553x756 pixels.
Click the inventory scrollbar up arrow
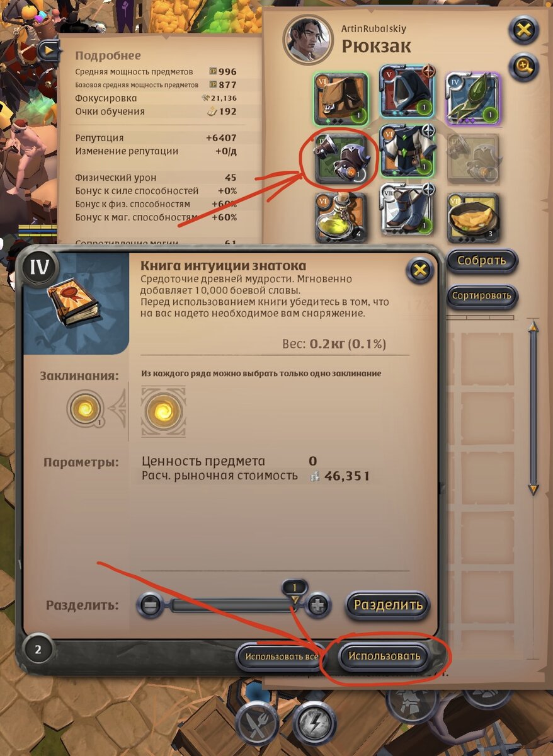[x=533, y=326]
